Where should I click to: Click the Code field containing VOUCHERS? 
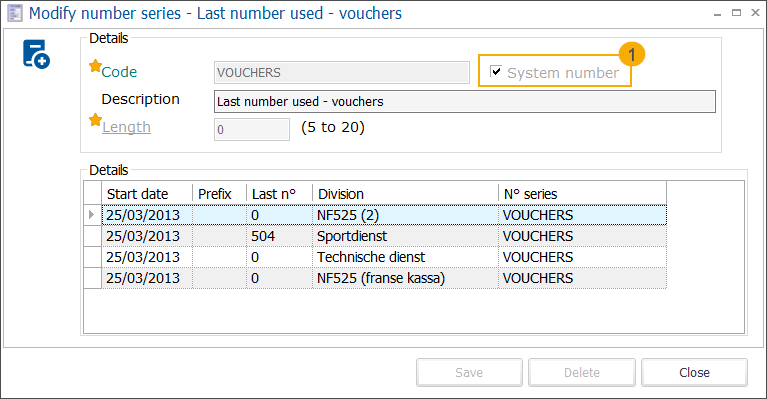341,72
